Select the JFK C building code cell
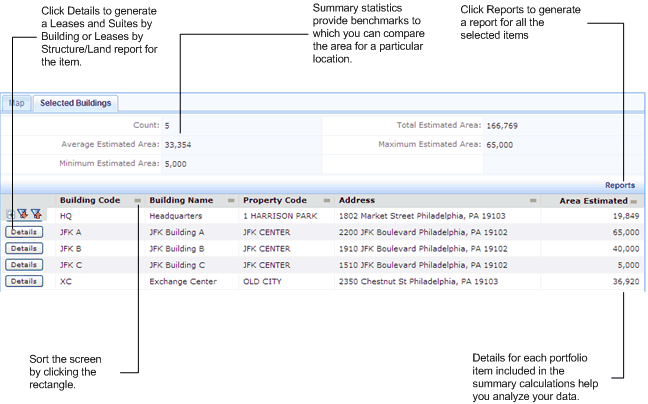 (70, 265)
